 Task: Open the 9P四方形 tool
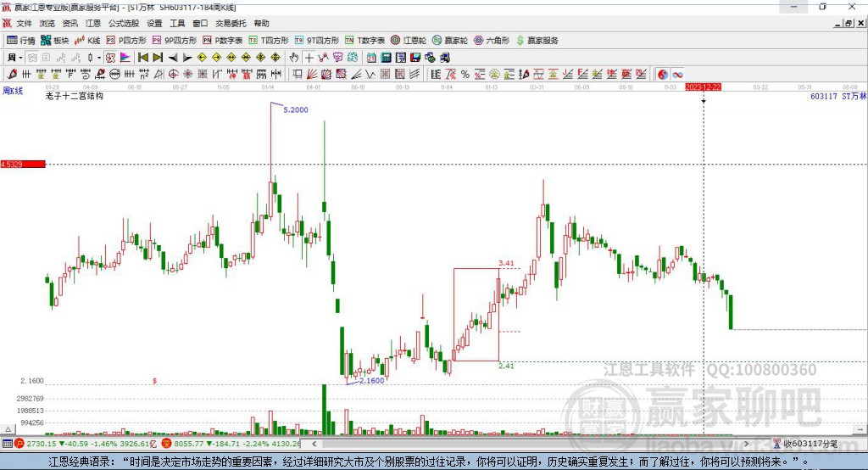[175, 41]
